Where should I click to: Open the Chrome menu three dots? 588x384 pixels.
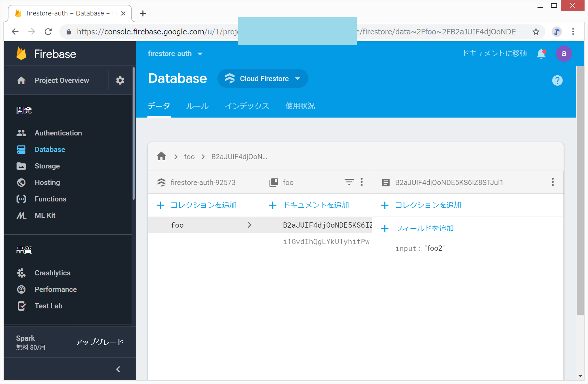coord(573,32)
